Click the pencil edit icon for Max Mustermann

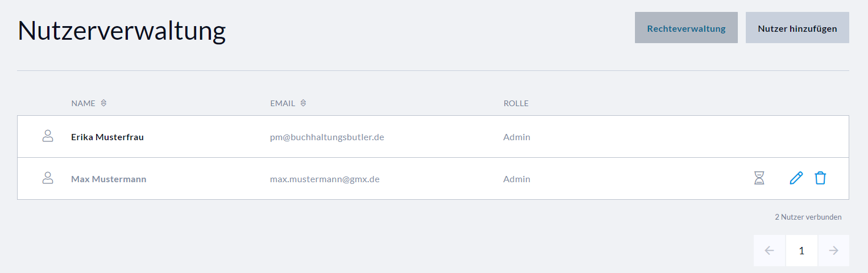tap(796, 178)
